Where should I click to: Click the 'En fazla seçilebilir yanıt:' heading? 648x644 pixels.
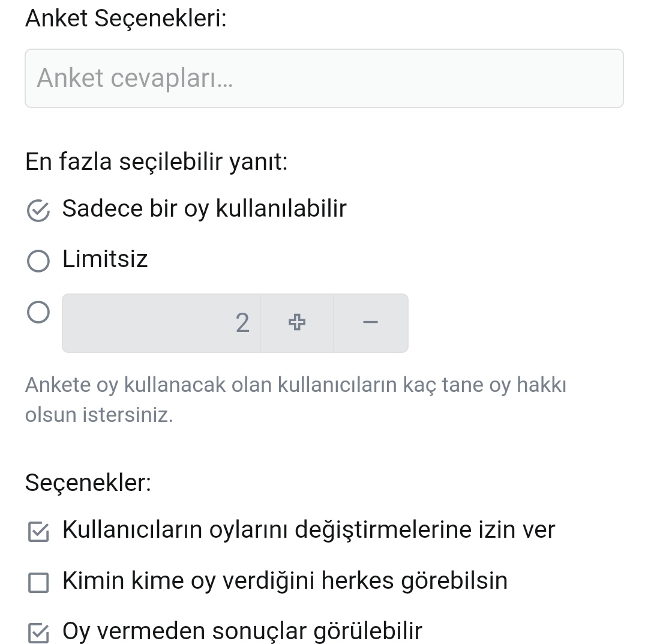(x=156, y=162)
